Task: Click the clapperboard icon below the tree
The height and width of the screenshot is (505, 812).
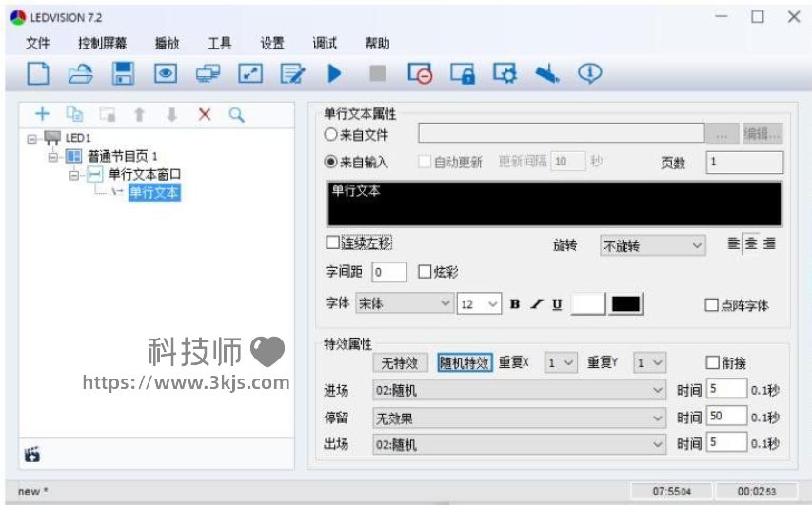Action: point(32,455)
